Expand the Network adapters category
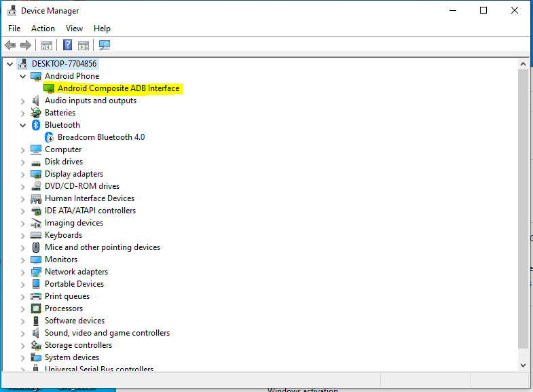 coord(23,272)
